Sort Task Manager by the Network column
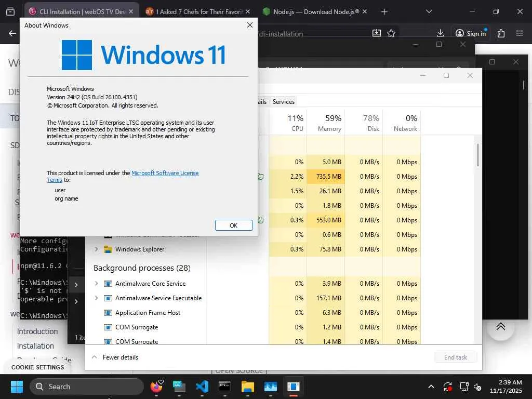532x399 pixels. pos(402,123)
